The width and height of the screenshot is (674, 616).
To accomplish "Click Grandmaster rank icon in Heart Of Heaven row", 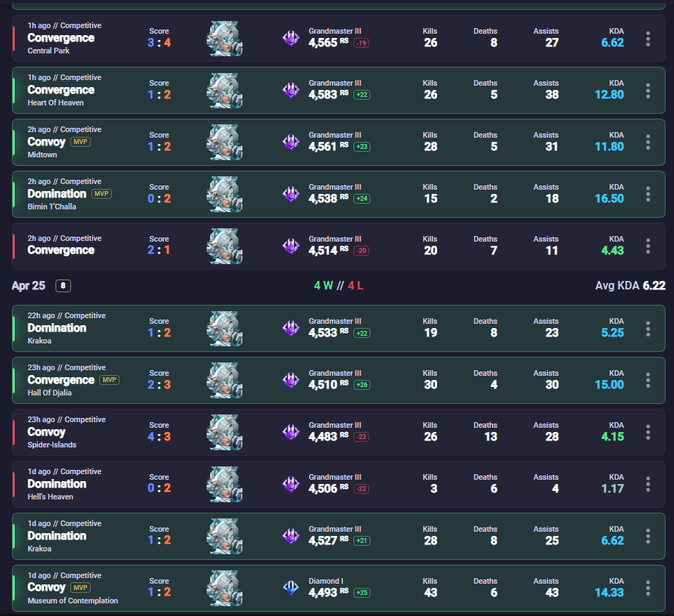I will coord(291,90).
